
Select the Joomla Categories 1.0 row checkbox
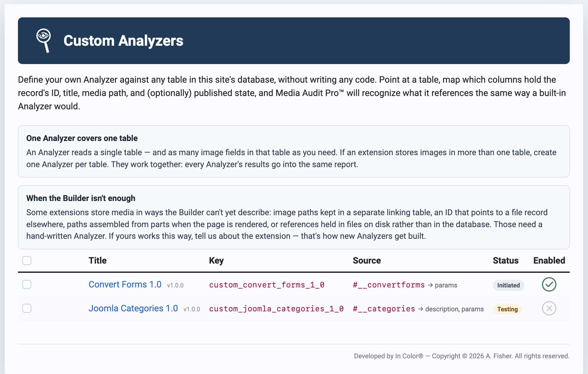[x=27, y=308]
